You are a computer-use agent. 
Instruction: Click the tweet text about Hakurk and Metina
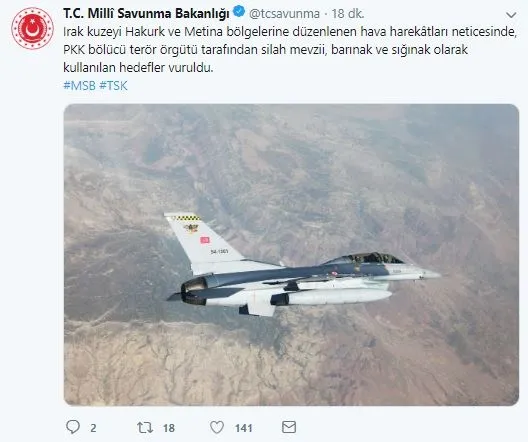(x=290, y=49)
